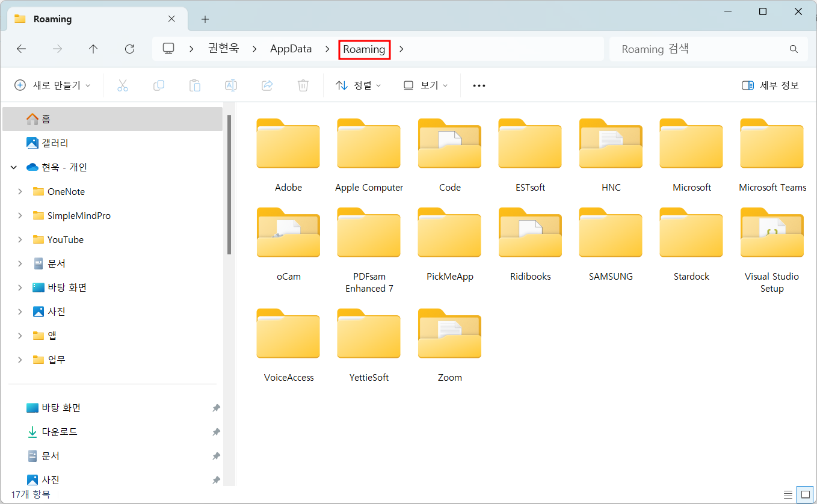Click the Share icon in toolbar

(x=267, y=85)
